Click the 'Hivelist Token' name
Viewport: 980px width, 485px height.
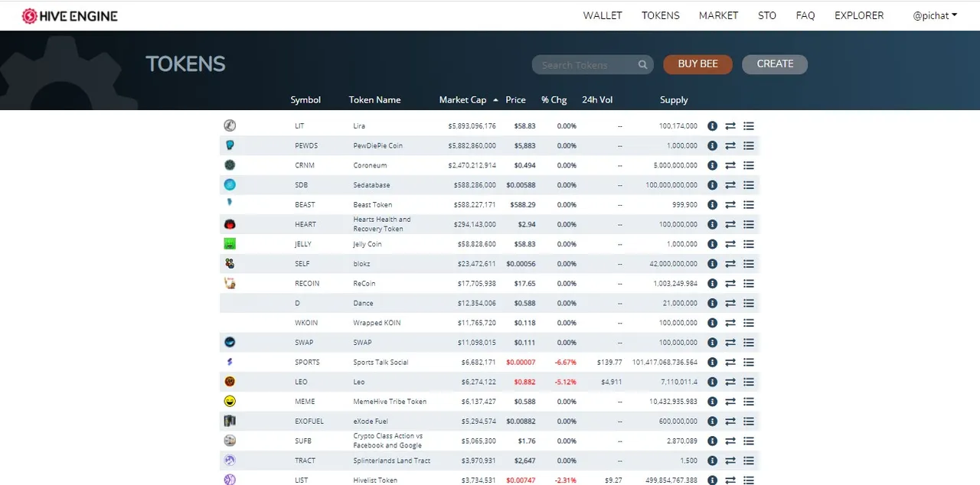pyautogui.click(x=375, y=480)
